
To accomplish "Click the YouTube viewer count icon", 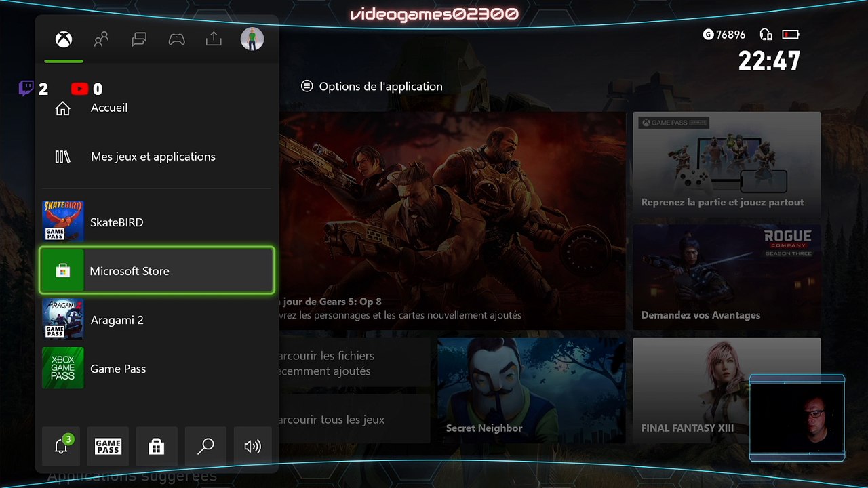I will (x=79, y=89).
